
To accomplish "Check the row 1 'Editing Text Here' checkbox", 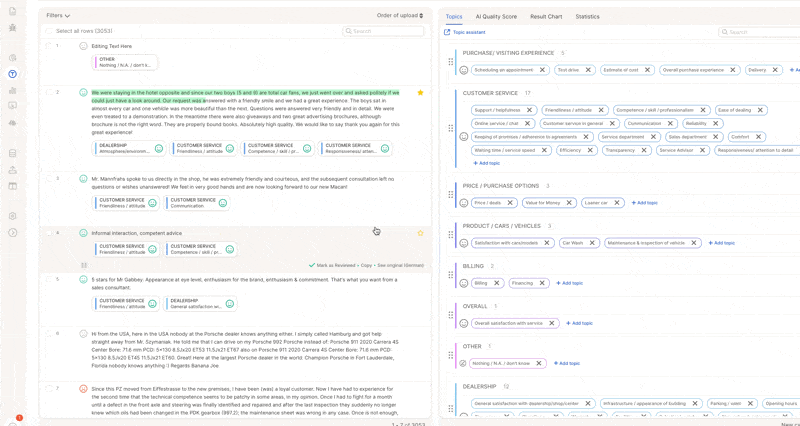I will [x=49, y=45].
